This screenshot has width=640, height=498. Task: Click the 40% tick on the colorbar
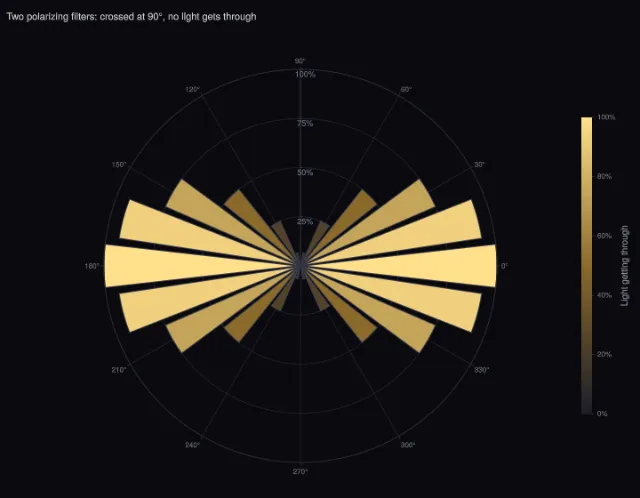coord(604,295)
